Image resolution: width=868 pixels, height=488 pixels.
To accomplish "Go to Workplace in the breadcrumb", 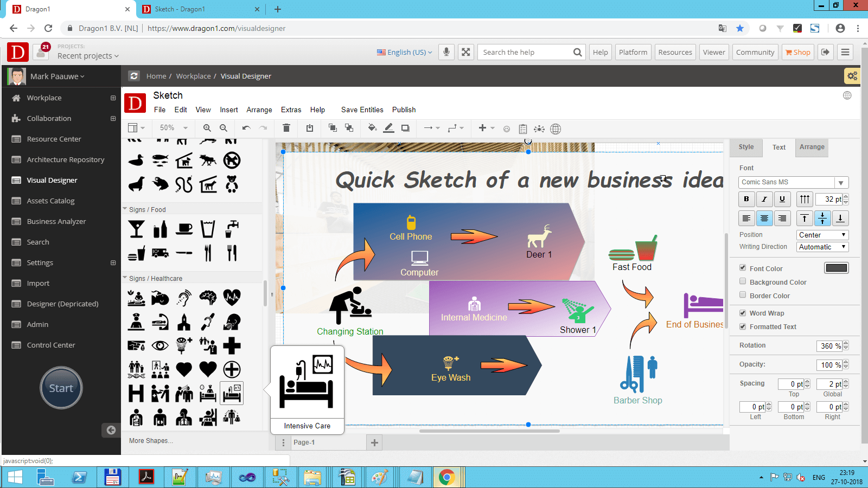I will tap(193, 76).
